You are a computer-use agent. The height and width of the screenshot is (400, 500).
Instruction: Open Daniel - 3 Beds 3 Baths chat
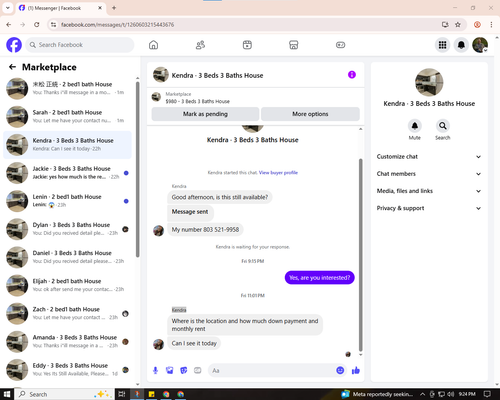(x=67, y=257)
